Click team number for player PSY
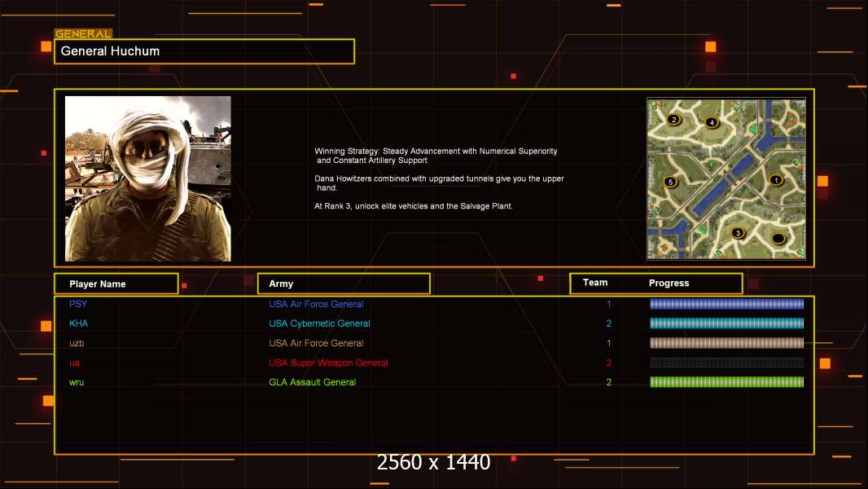The image size is (868, 489). tap(609, 304)
